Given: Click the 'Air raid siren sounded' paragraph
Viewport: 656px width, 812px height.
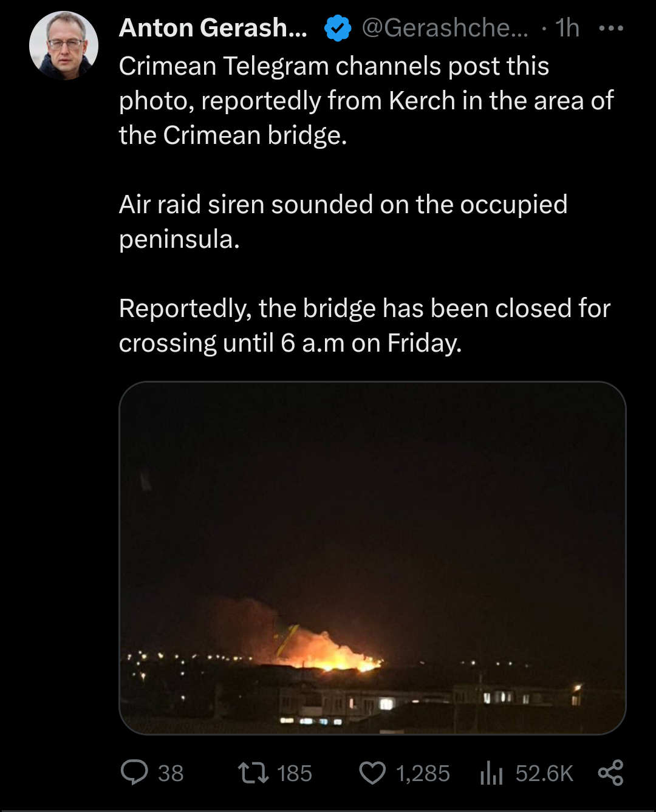Looking at the screenshot, I should pos(343,222).
